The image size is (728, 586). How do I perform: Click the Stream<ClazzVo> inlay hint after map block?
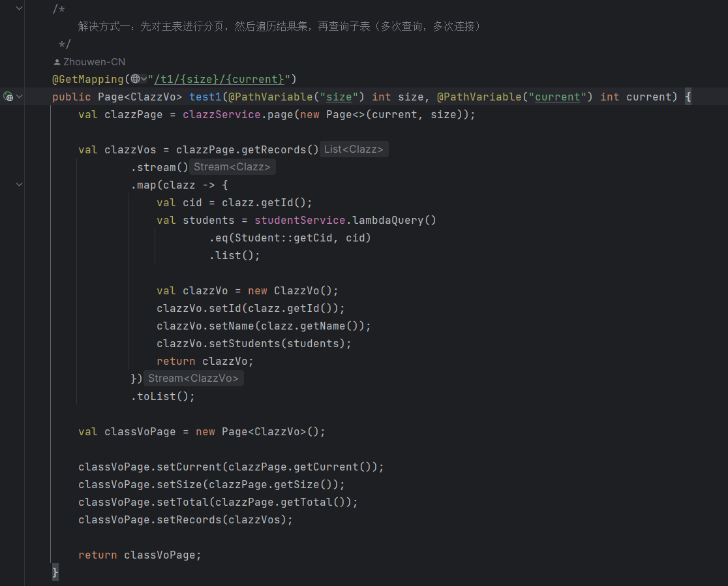tap(193, 378)
